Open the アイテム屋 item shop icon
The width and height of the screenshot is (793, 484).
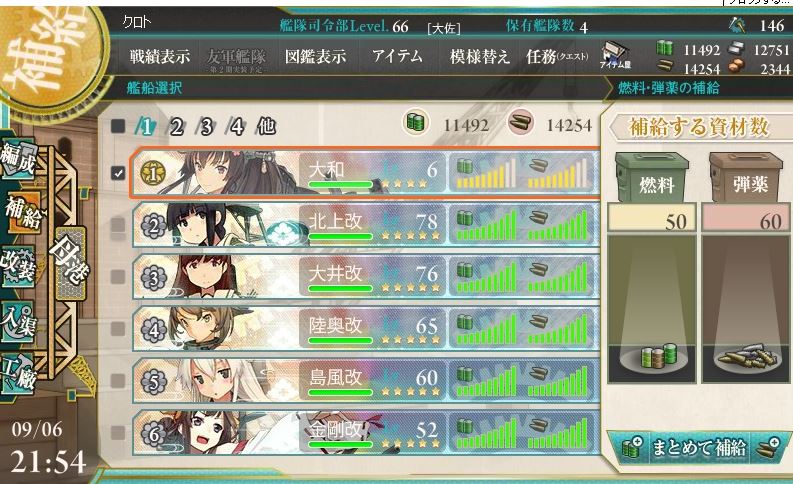click(x=615, y=56)
